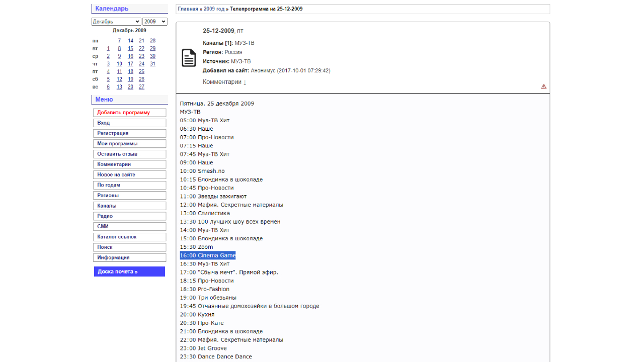Click the 13:00 Стилистика listing
This screenshot has height=362, width=644.
205,213
